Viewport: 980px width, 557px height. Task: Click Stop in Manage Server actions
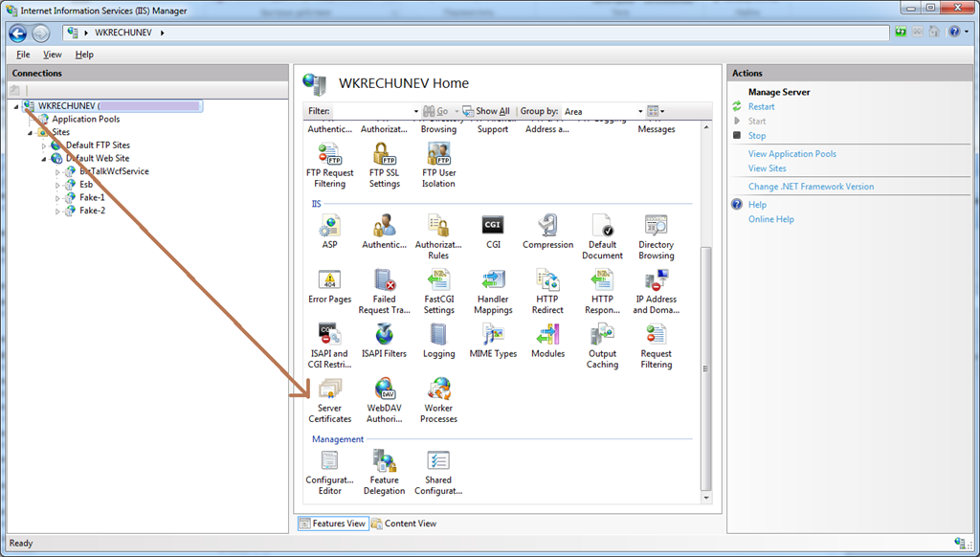(757, 135)
